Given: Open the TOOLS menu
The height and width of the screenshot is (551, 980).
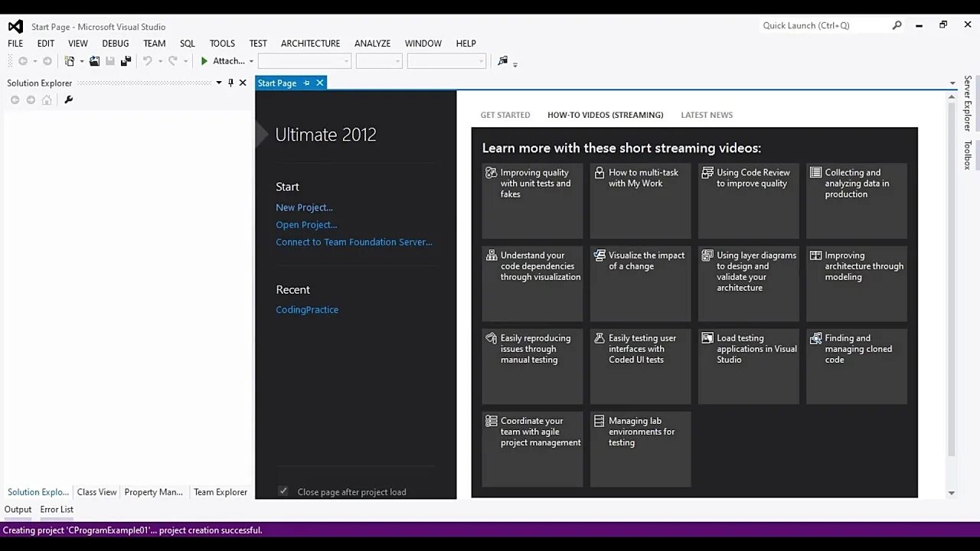Looking at the screenshot, I should (x=222, y=44).
